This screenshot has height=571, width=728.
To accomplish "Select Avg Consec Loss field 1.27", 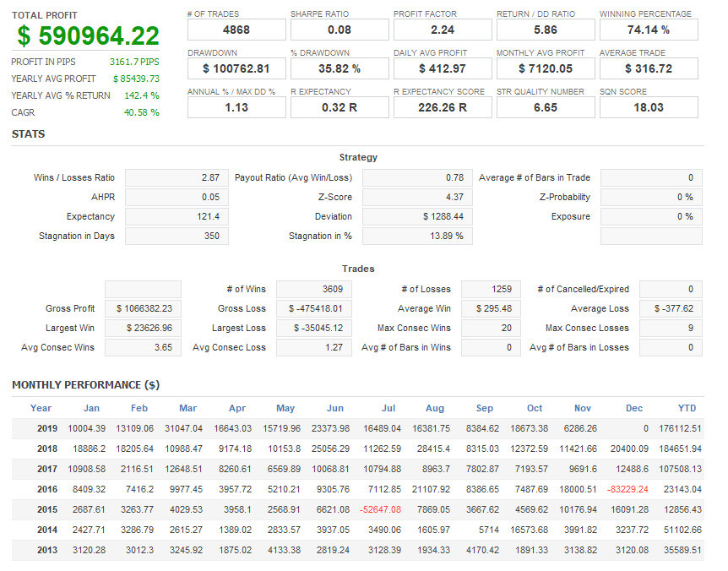I will point(314,348).
